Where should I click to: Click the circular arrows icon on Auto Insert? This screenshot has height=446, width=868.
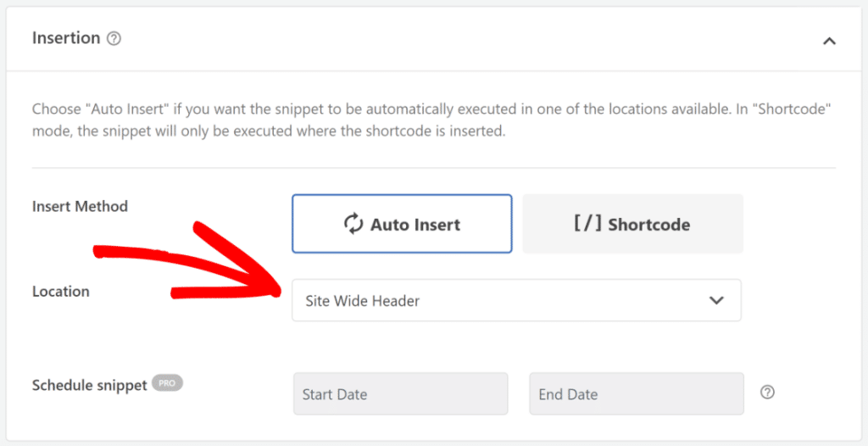pos(353,224)
